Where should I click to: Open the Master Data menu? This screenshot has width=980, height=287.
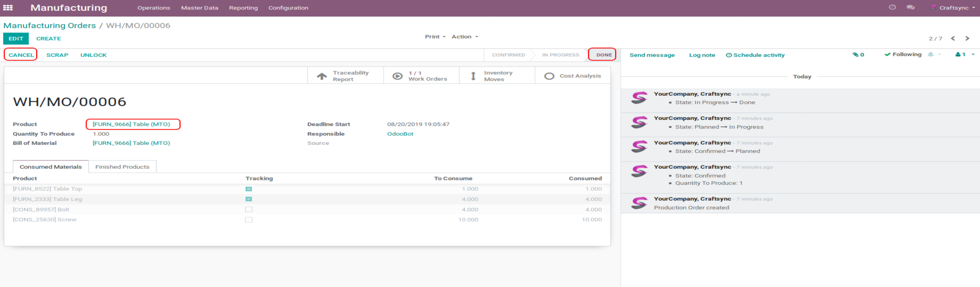tap(199, 8)
